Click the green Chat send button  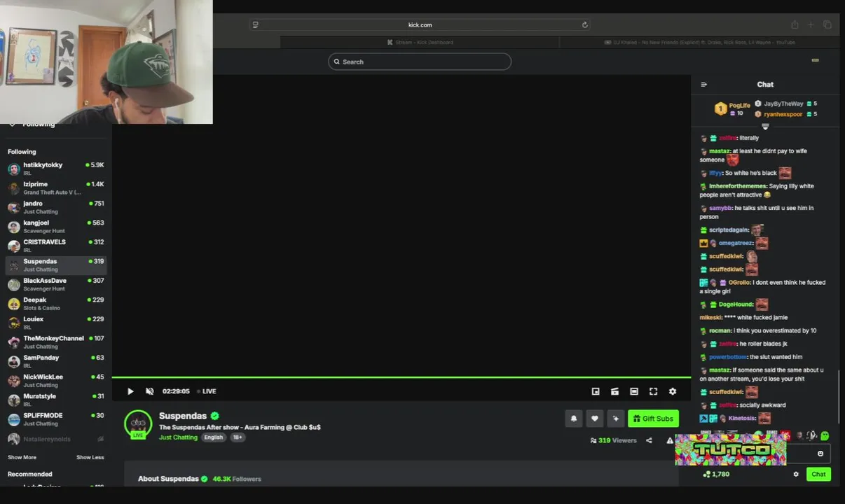point(818,474)
